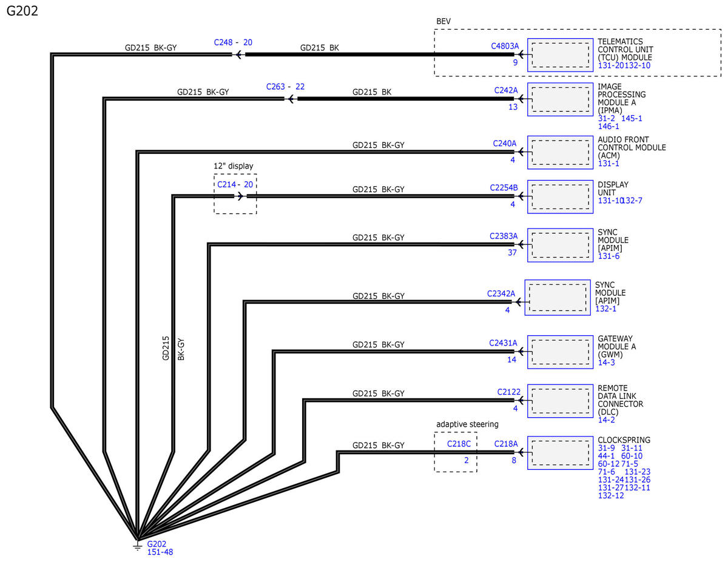Select connector C214 - 20 in 12" display box

click(x=236, y=184)
